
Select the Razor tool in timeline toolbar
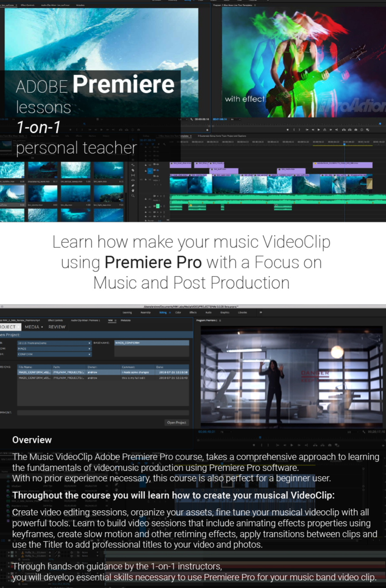pyautogui.click(x=133, y=170)
